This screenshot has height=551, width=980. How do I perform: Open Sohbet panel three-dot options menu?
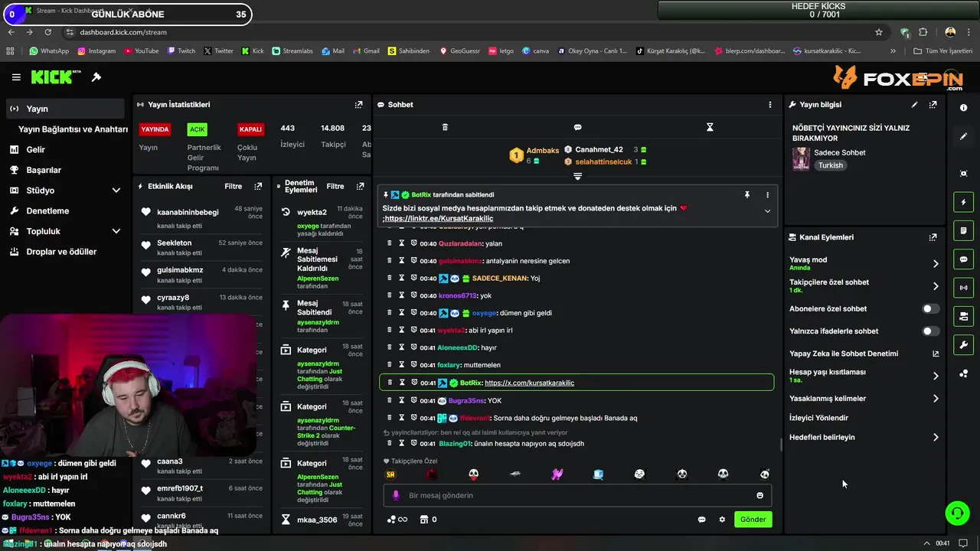pos(770,105)
